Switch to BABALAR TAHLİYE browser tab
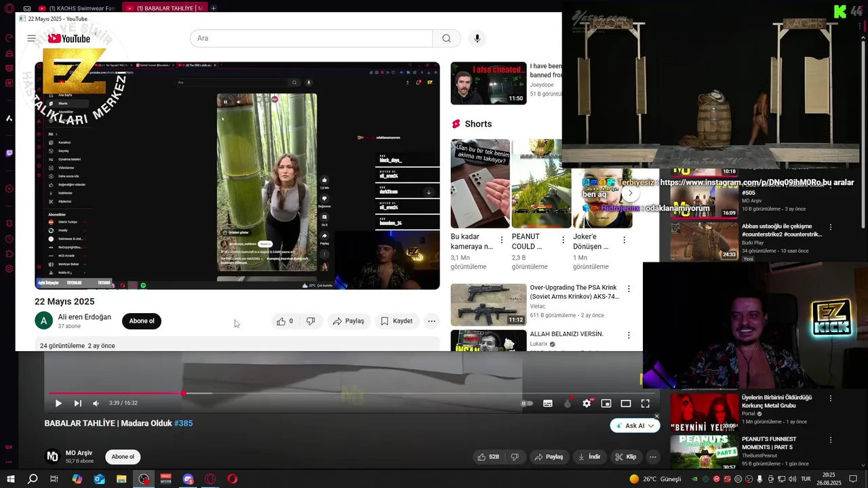The width and height of the screenshot is (868, 488). click(166, 8)
